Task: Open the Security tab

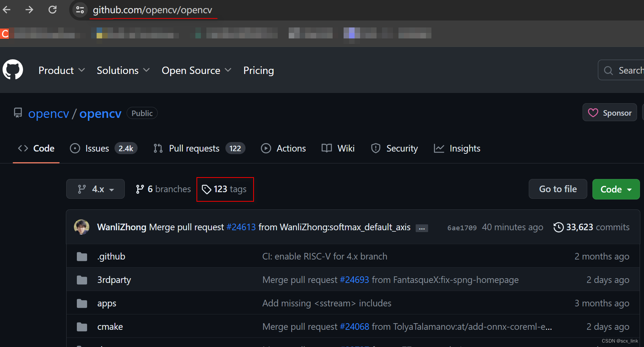Action: coord(394,148)
